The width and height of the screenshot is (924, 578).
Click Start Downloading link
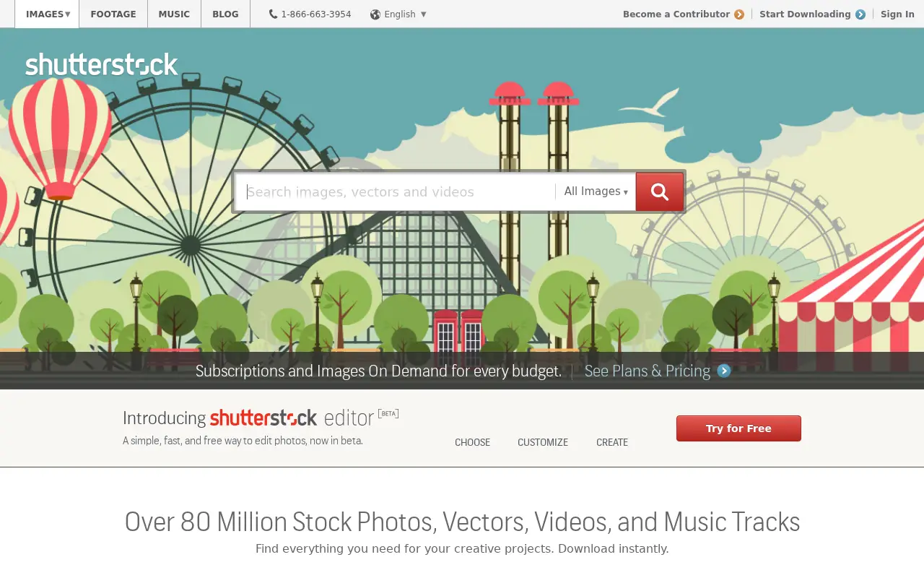click(x=805, y=14)
